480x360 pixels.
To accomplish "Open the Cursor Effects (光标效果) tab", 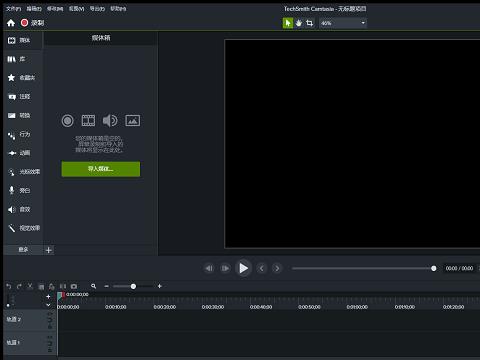I will point(23,172).
